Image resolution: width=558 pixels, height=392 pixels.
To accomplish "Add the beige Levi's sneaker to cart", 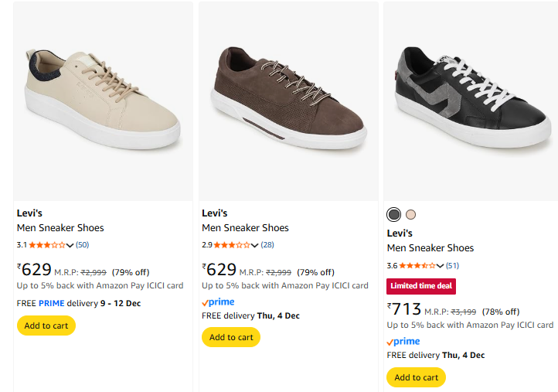I will click(46, 326).
